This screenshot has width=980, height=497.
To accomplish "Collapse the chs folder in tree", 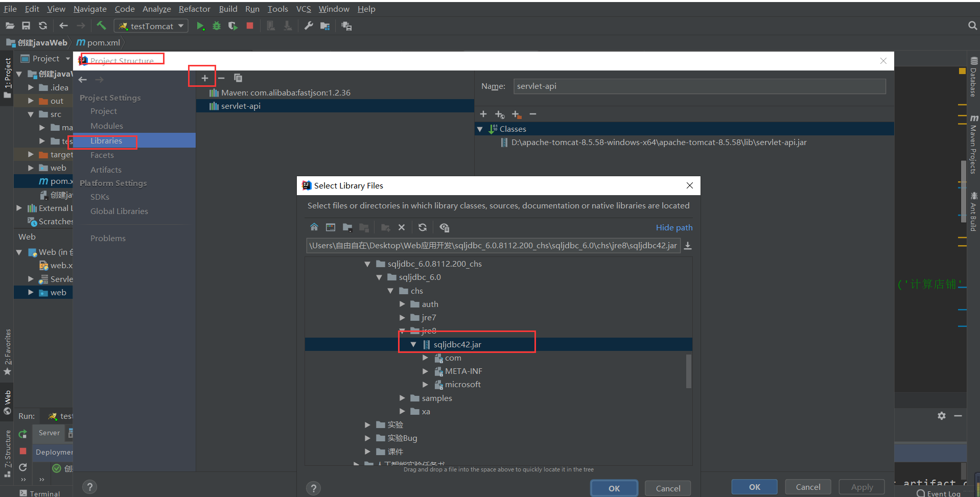I will (390, 291).
